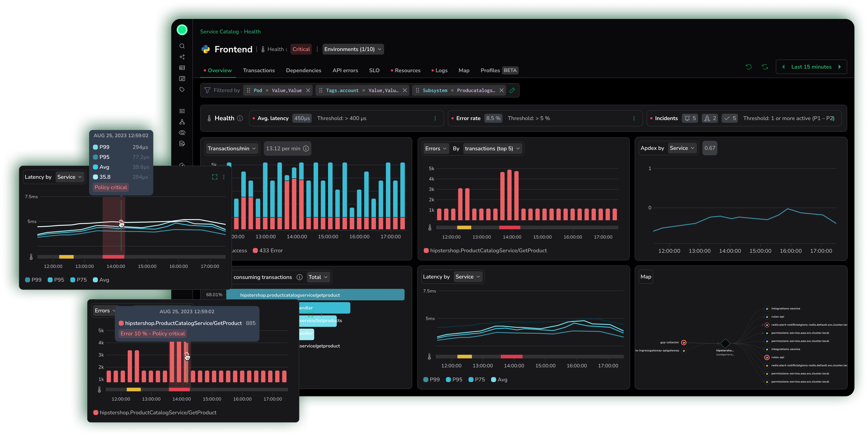Open Avg. latency card three-dot menu
The width and height of the screenshot is (868, 436).
(435, 118)
